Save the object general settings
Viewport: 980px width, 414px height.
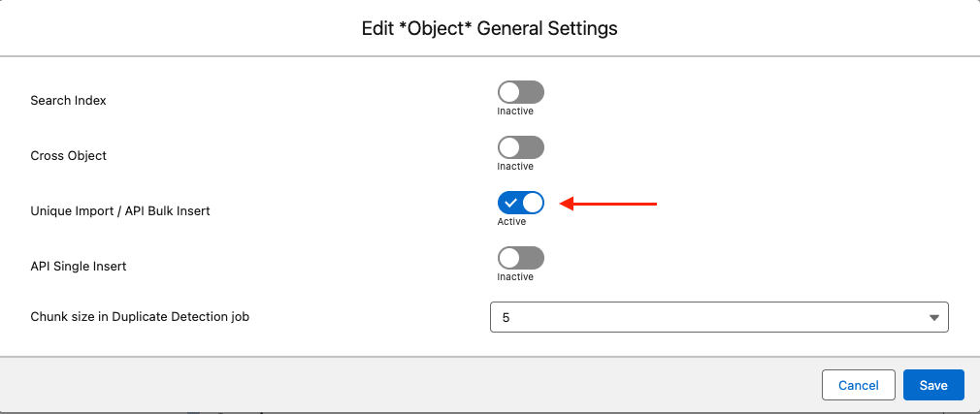[x=933, y=385]
